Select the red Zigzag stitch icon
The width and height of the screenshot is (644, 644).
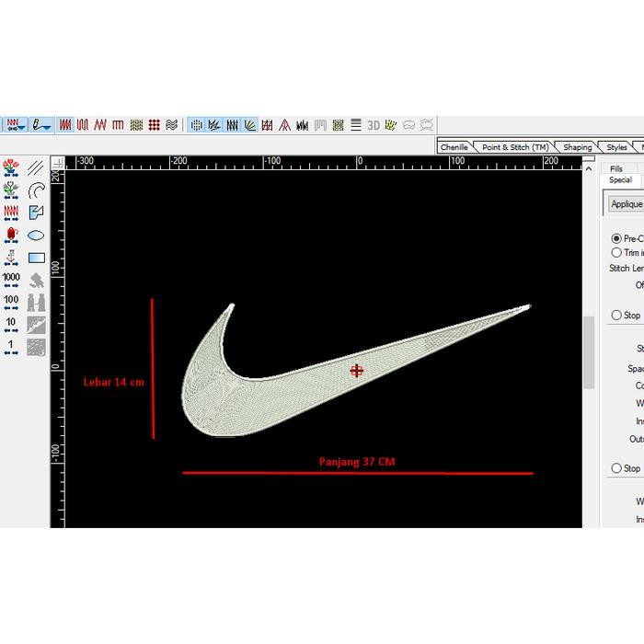tap(100, 125)
